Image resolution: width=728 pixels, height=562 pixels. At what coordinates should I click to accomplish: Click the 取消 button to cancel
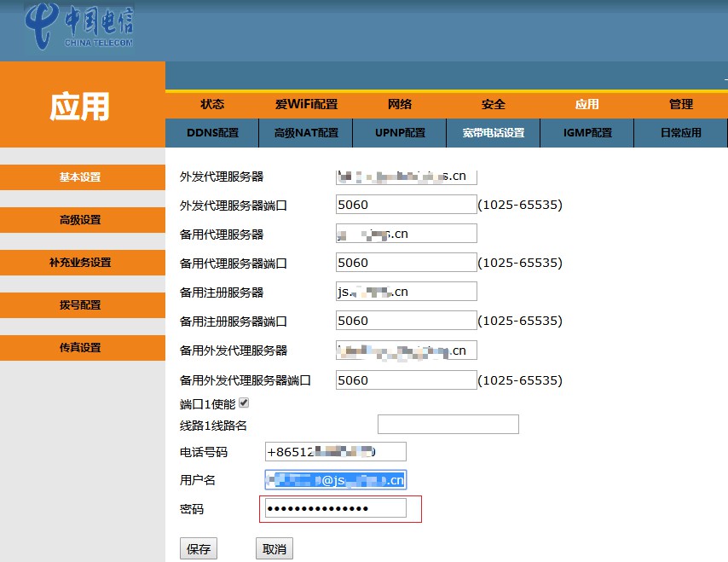(274, 548)
